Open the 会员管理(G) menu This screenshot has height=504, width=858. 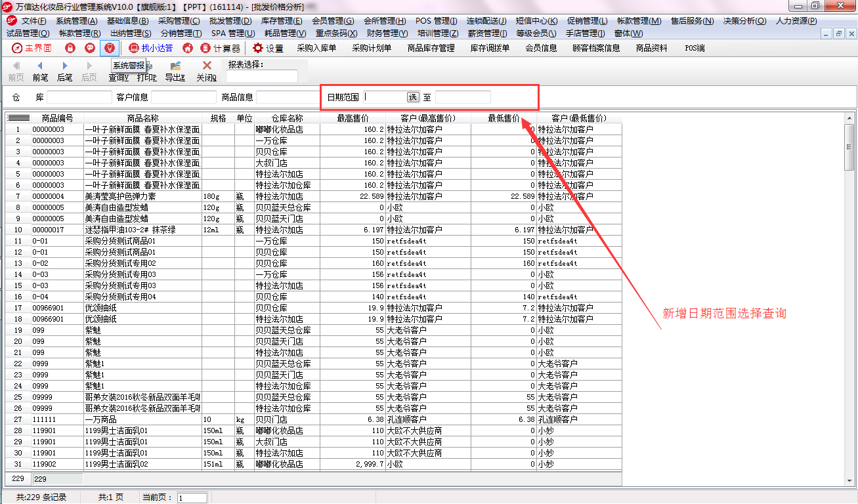click(x=333, y=21)
